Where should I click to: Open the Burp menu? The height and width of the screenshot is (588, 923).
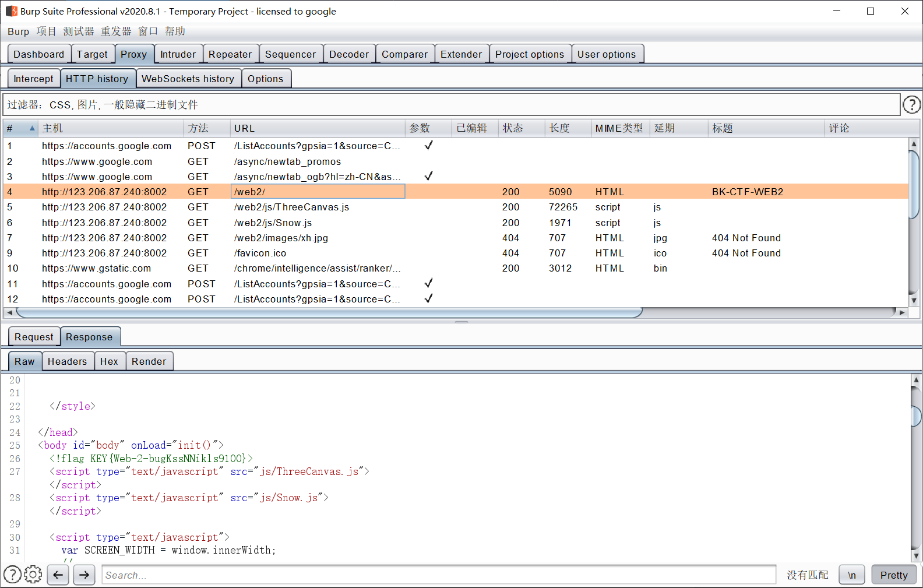click(x=18, y=31)
